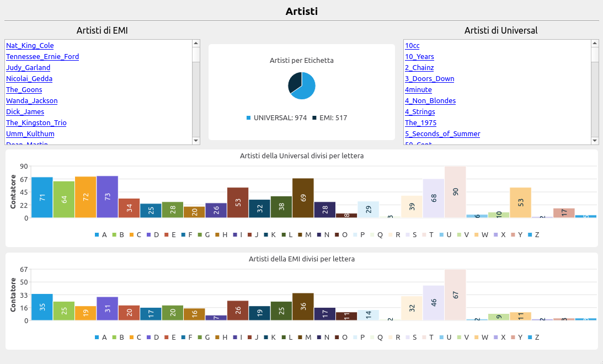Toggle legend A in Universal chart
Image resolution: width=603 pixels, height=364 pixels.
101,235
